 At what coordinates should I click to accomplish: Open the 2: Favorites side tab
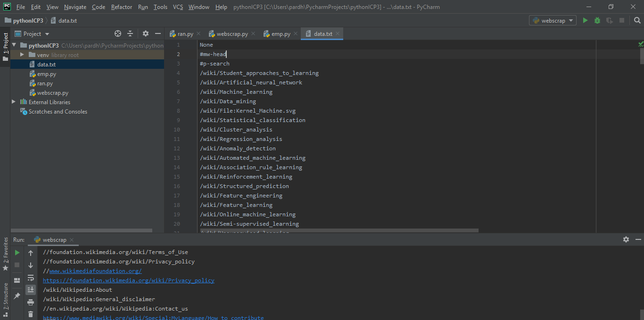pos(5,254)
